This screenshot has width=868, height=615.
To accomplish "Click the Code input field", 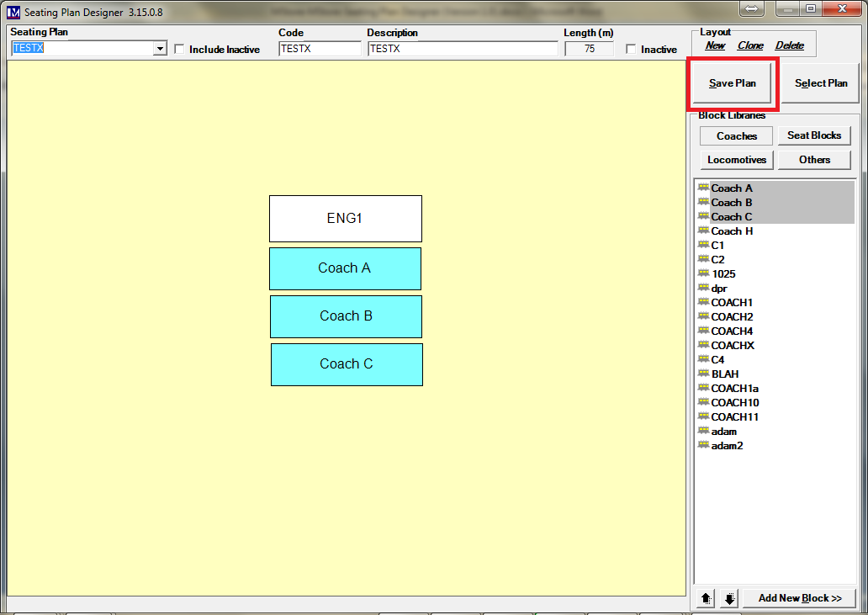I will click(320, 49).
